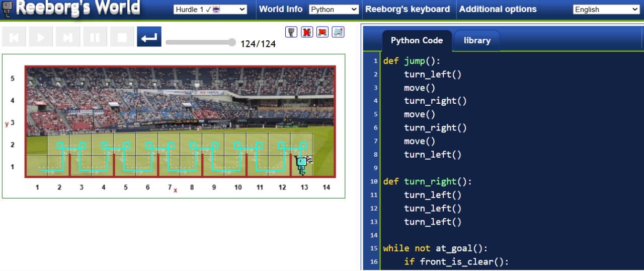Click the playback speed slider handle

231,42
